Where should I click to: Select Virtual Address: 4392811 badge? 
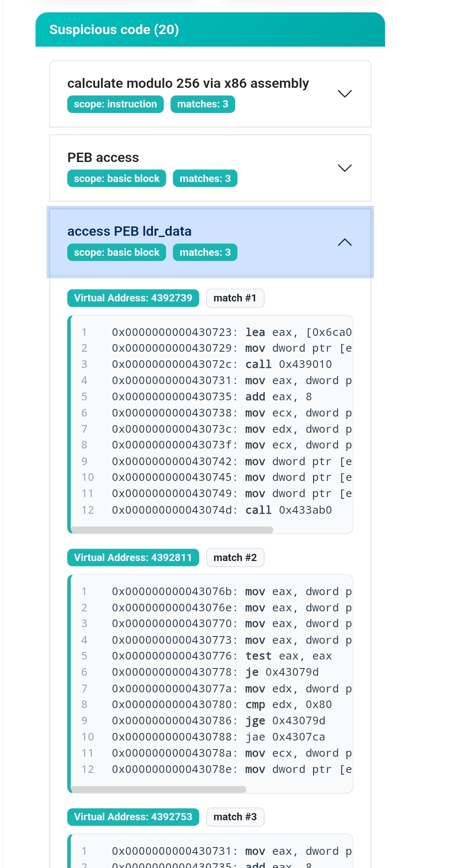coord(133,558)
